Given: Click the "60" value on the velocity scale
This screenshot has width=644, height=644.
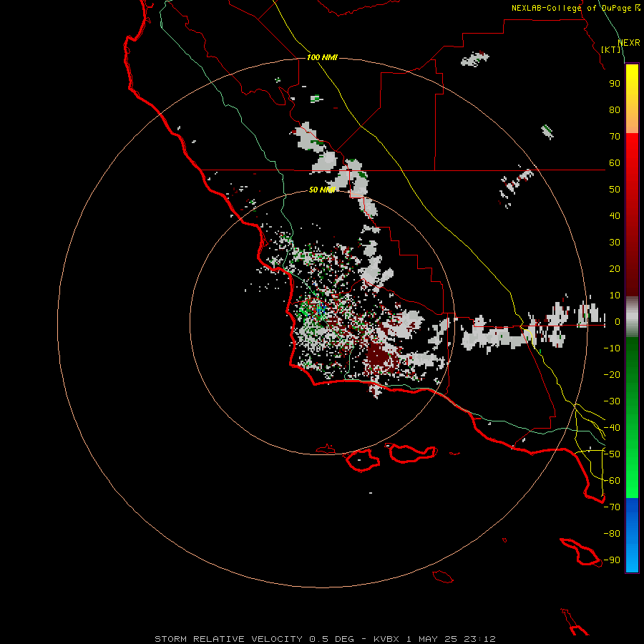Looking at the screenshot, I should [615, 162].
